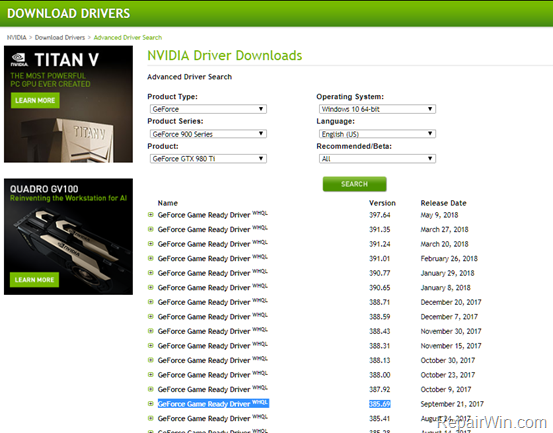Expand driver row version 388.31
This screenshot has height=433, width=553.
pyautogui.click(x=151, y=346)
